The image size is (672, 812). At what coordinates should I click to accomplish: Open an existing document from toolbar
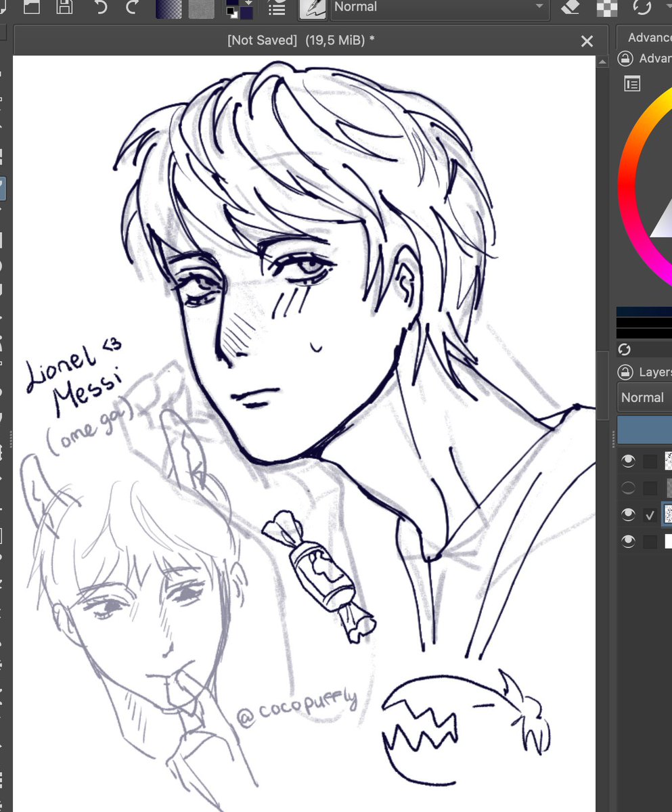pos(31,8)
